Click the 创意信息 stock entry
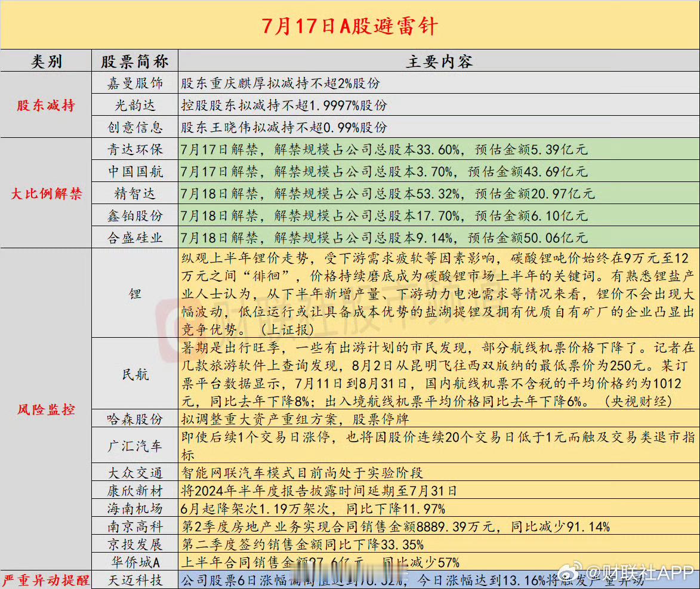Screen dimensions: 700x589 [x=134, y=127]
